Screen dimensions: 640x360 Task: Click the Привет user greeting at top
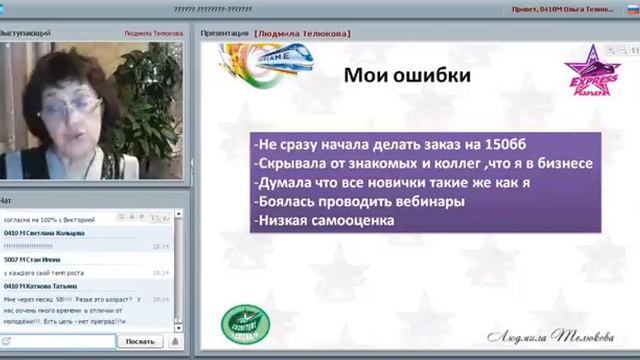[563, 9]
